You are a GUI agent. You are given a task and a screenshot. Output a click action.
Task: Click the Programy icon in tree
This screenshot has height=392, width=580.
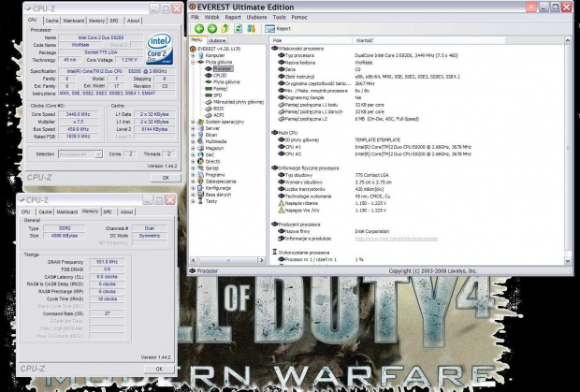(x=200, y=175)
